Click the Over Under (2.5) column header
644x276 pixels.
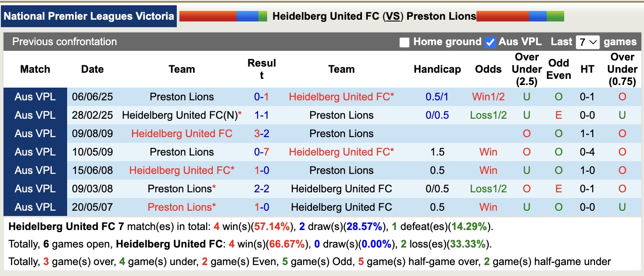pos(526,69)
